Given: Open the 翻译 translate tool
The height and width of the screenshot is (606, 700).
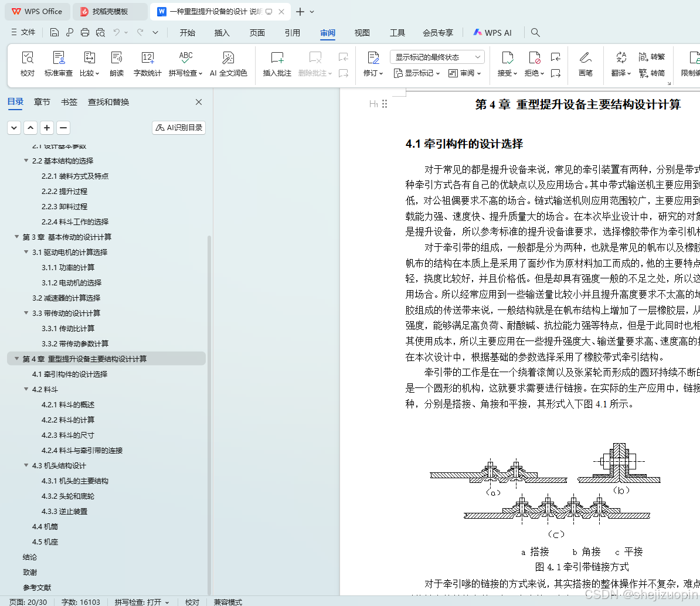Looking at the screenshot, I should click(620, 64).
